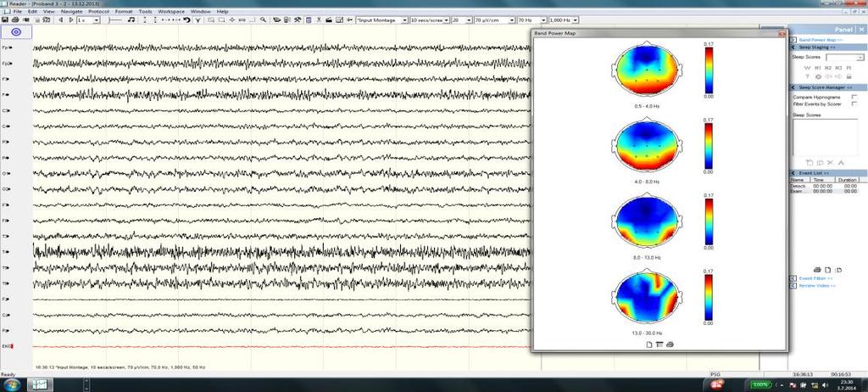Click the music note toolbar icon
Image resolution: width=868 pixels, height=392 pixels.
pos(131,20)
